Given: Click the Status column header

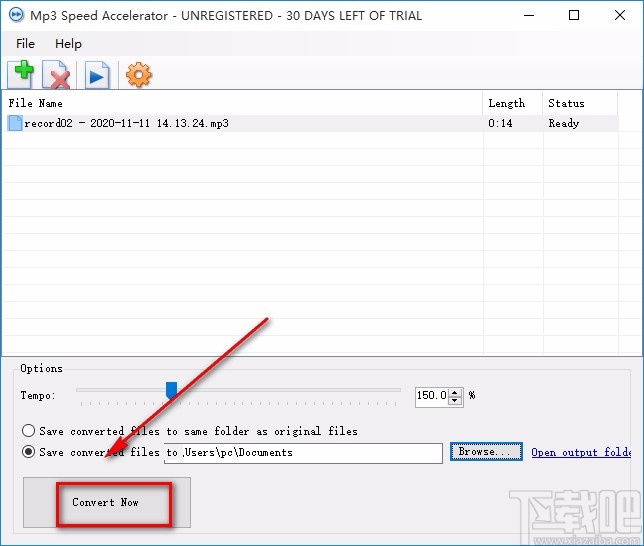Looking at the screenshot, I should tap(580, 103).
